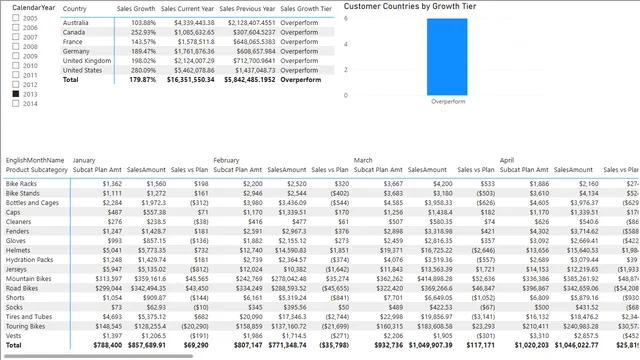
Task: Select the Germany row
Action: (198, 51)
